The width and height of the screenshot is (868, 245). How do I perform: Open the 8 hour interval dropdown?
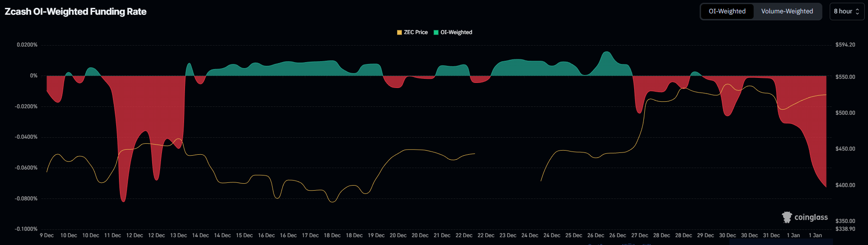(x=846, y=12)
